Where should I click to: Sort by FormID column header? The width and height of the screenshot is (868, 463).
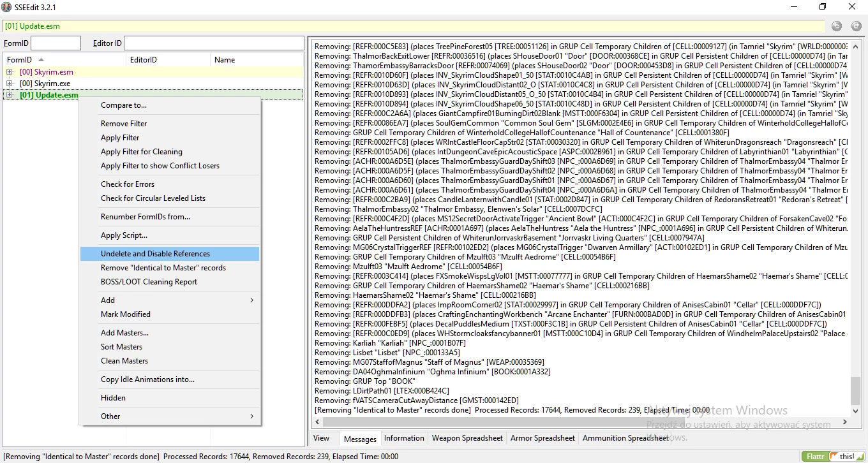pyautogui.click(x=64, y=60)
